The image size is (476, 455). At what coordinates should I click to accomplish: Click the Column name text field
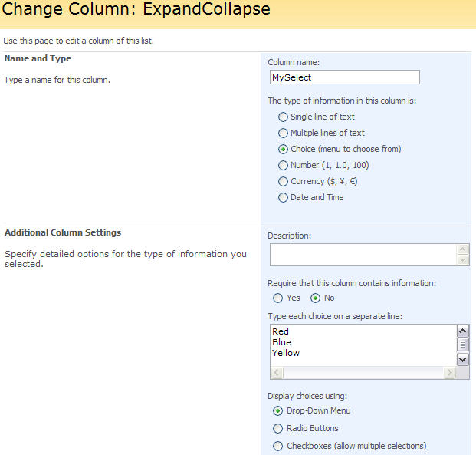tap(343, 77)
